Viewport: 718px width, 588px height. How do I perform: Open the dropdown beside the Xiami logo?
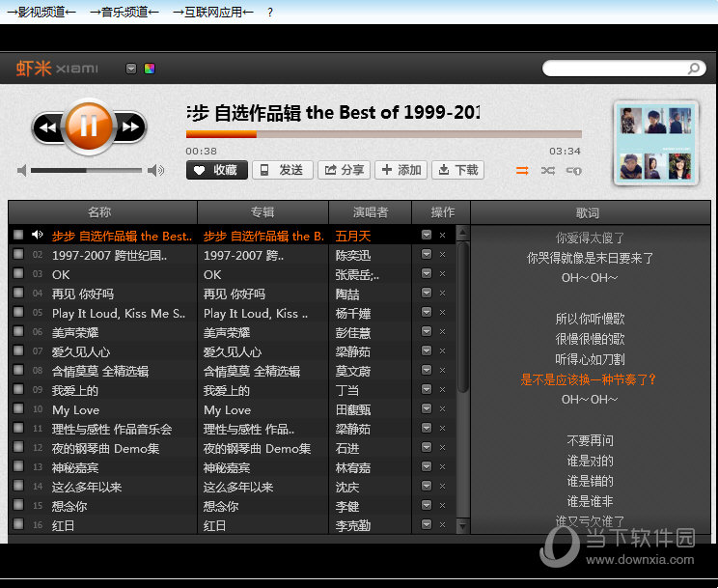pyautogui.click(x=131, y=69)
